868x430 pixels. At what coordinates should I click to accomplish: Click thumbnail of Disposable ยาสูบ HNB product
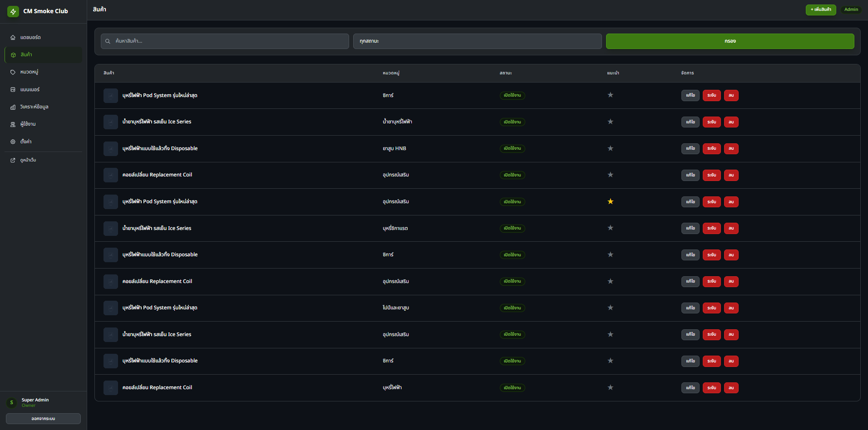point(111,149)
